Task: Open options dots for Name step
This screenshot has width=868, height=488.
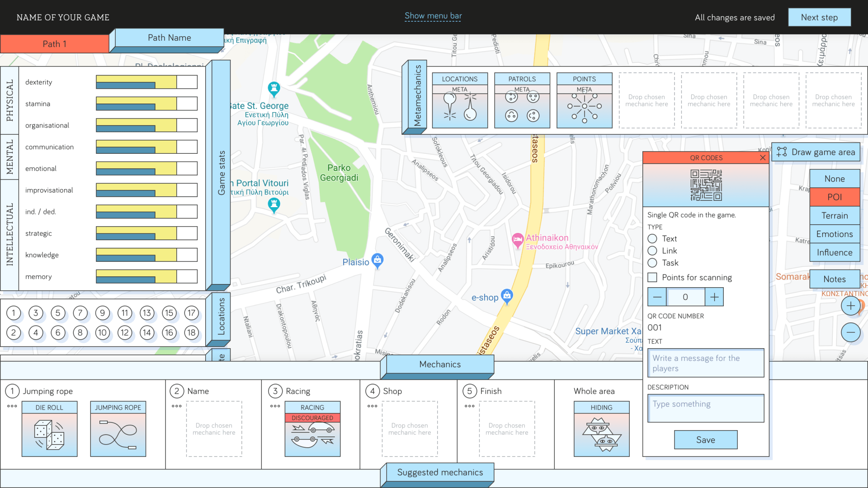Action: tap(177, 406)
